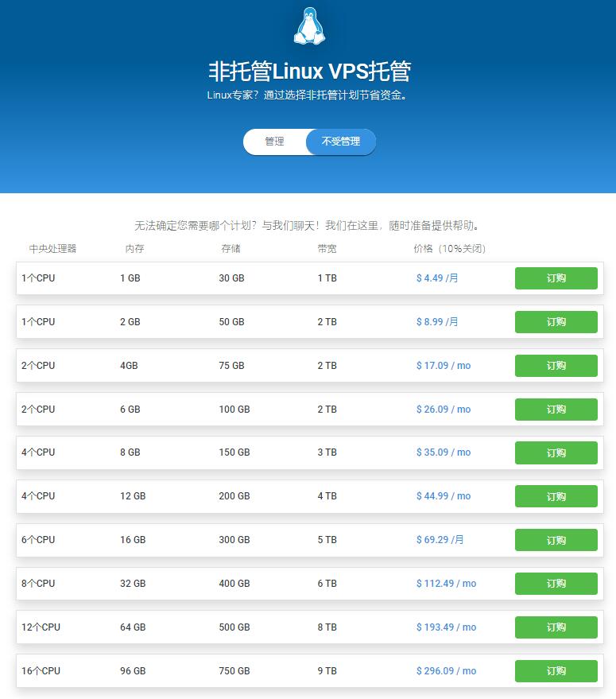Order the 4 CPU 8 GB plan
This screenshot has height=699, width=616.
[556, 452]
